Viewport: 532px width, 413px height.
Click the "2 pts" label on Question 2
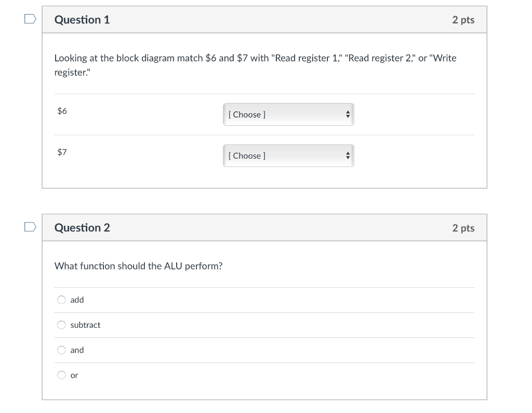click(x=463, y=227)
